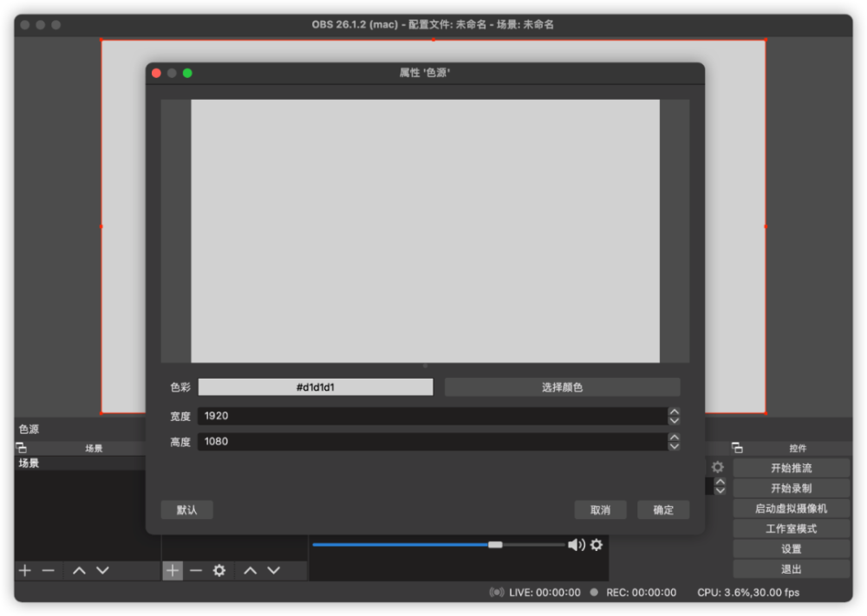Click the 色源 label in the main window
Image resolution: width=867 pixels, height=616 pixels.
click(29, 429)
